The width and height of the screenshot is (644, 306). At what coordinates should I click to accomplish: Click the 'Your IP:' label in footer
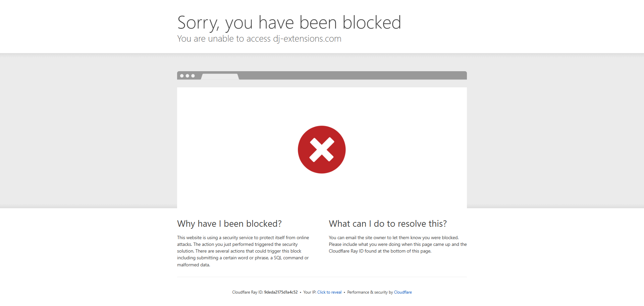(310, 292)
